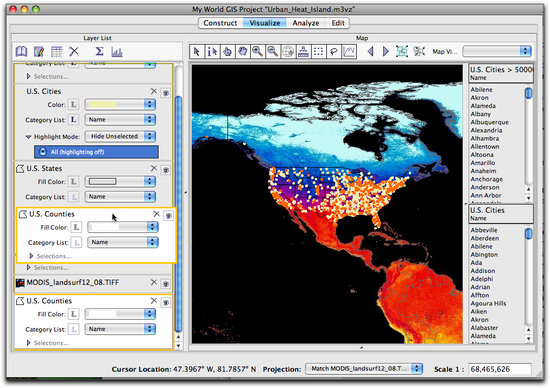The image size is (550, 388).
Task: Switch to the Analyze tab
Action: tap(306, 23)
